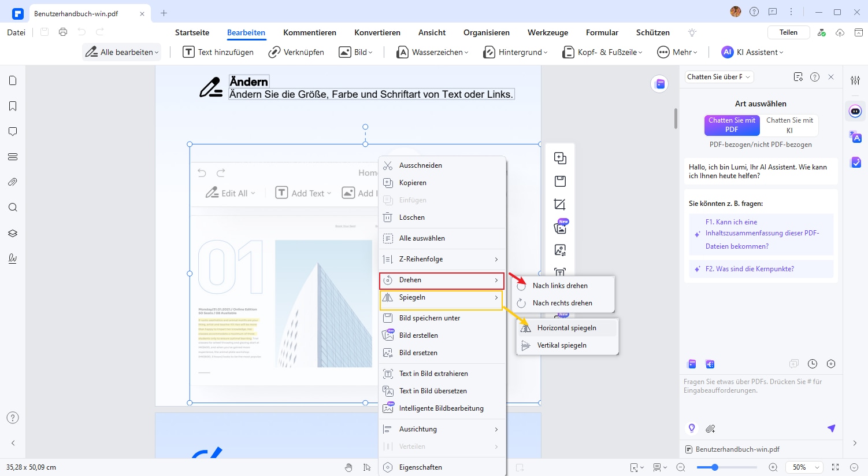Switch to Startseite tab
868x476 pixels.
[192, 32]
